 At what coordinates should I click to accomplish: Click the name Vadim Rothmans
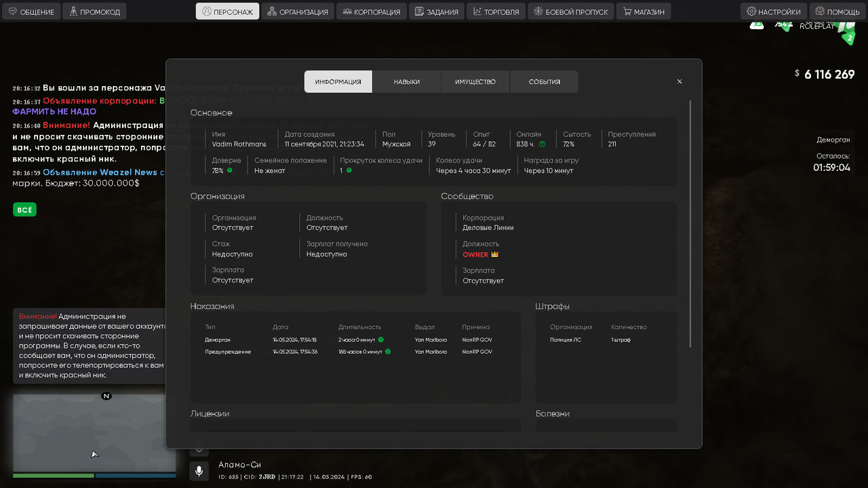point(239,144)
